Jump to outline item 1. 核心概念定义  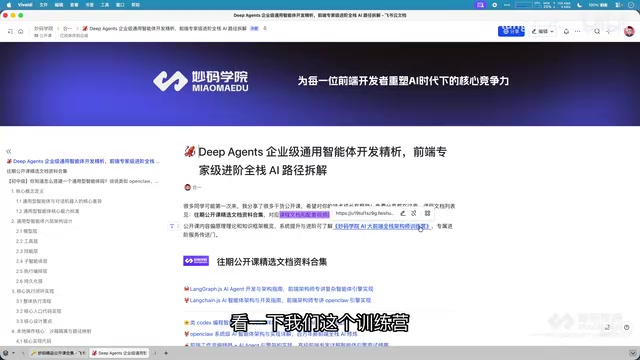27,191
